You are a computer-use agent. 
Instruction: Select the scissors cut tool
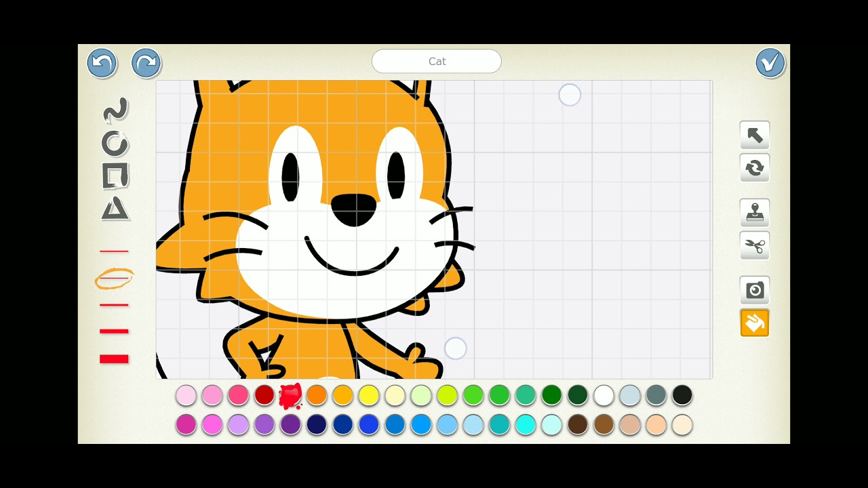(755, 245)
